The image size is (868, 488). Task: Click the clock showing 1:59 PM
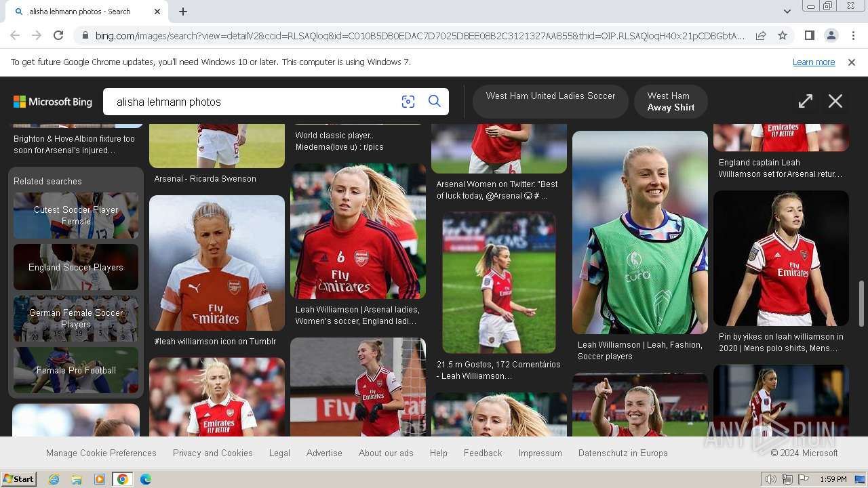tap(833, 479)
